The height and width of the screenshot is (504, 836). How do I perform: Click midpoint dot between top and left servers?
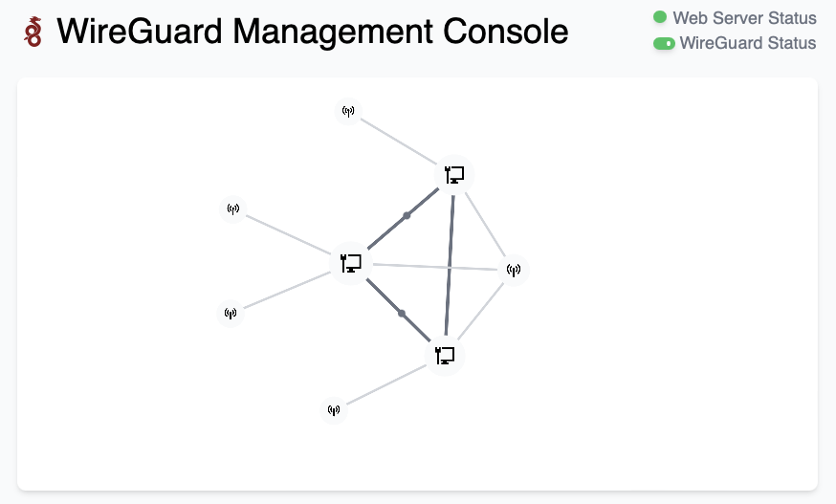tap(407, 216)
